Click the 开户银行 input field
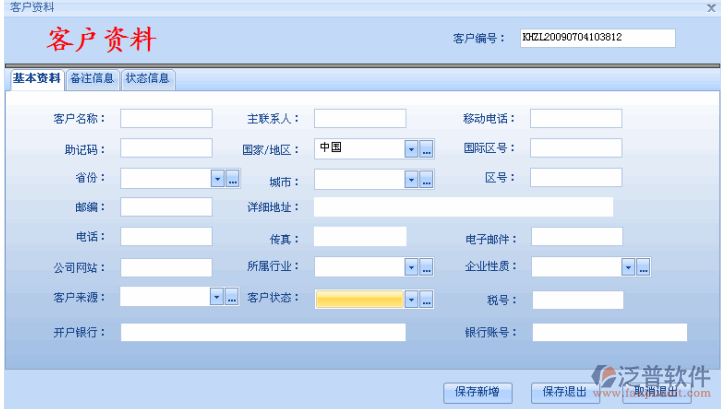Viewport: 721px width, 409px height. pyautogui.click(x=263, y=332)
